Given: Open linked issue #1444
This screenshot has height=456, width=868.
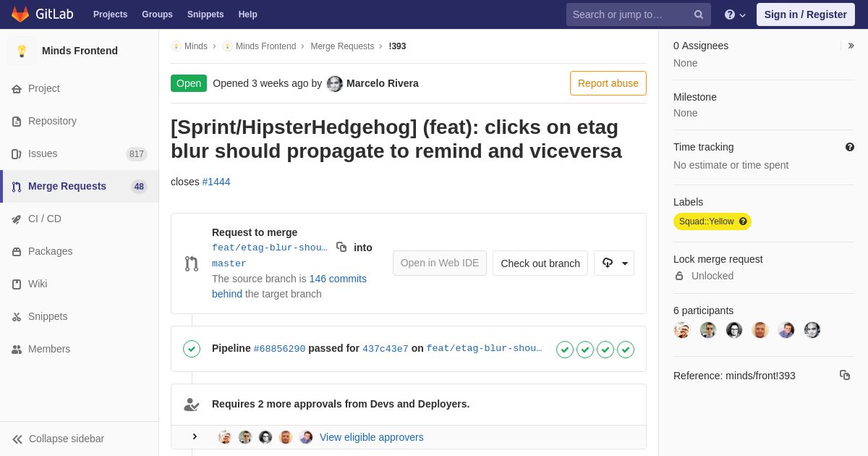Looking at the screenshot, I should tap(216, 182).
